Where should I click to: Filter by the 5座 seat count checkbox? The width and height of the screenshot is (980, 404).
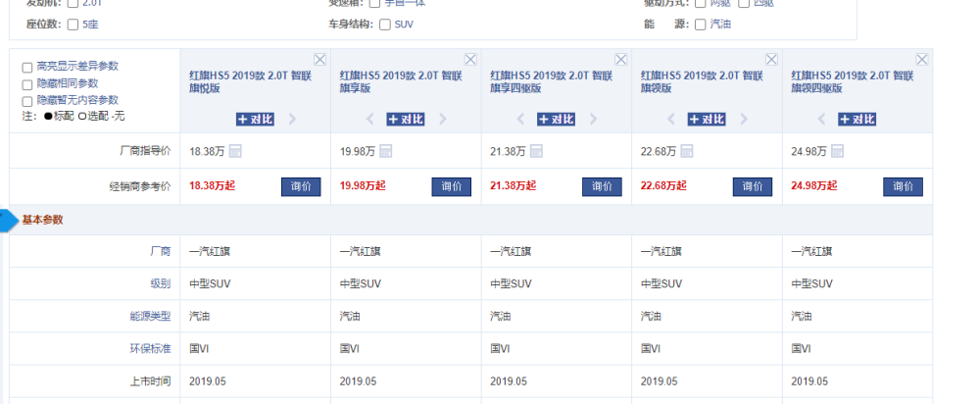73,25
